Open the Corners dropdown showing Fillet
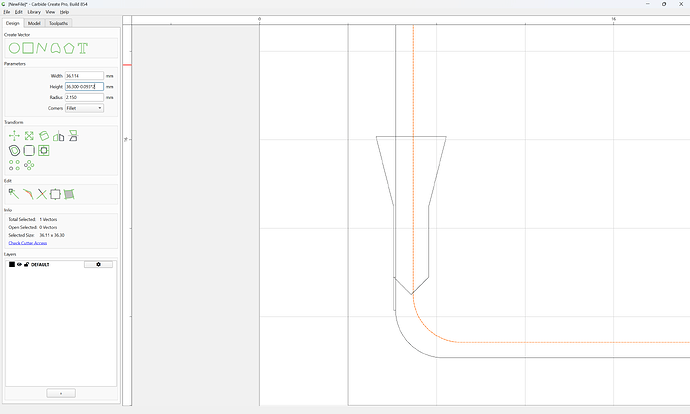The image size is (690, 414). coord(84,108)
